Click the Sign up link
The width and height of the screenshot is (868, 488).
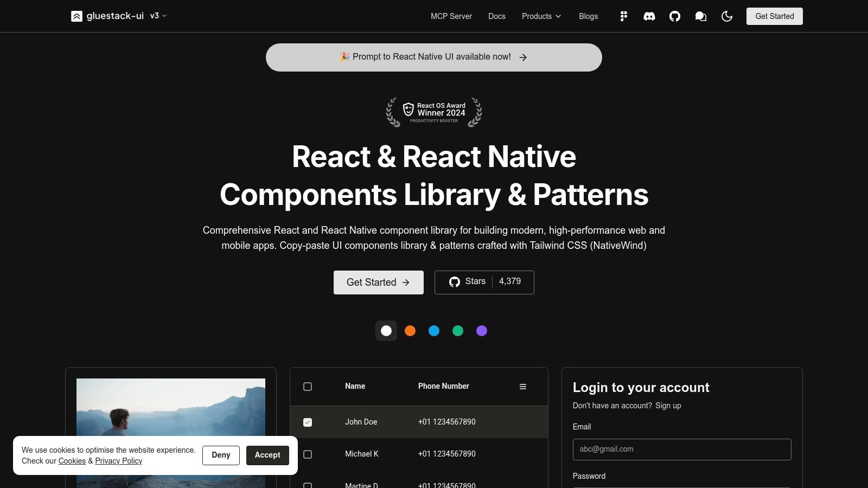(668, 406)
